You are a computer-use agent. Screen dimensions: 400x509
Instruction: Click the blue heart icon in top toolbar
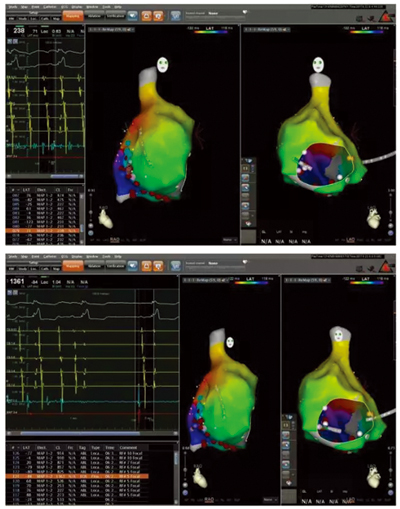click(133, 15)
